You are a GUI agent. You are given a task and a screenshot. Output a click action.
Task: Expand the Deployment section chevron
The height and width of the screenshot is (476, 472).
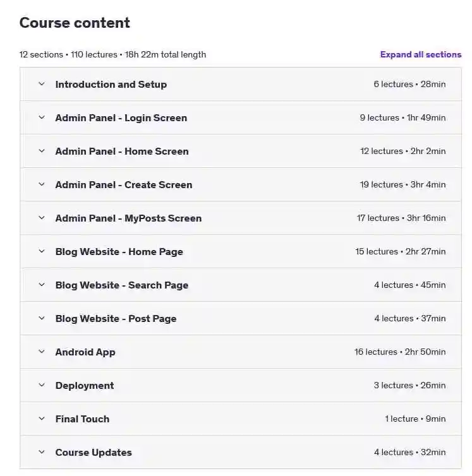click(x=42, y=385)
